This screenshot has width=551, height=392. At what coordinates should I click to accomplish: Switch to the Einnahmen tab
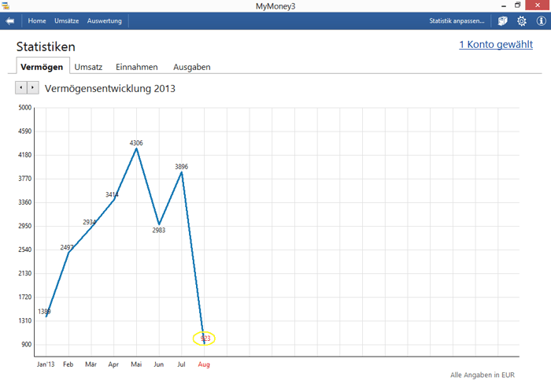pos(136,68)
